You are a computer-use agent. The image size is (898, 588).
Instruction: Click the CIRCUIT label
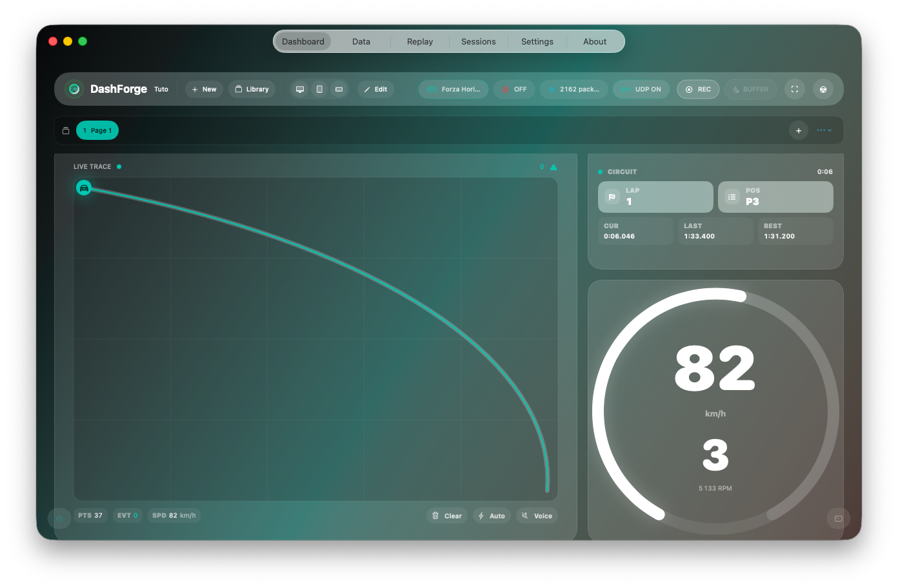tap(622, 172)
